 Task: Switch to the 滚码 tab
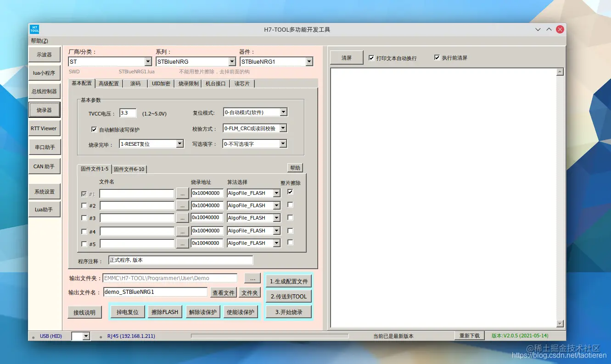(x=135, y=83)
